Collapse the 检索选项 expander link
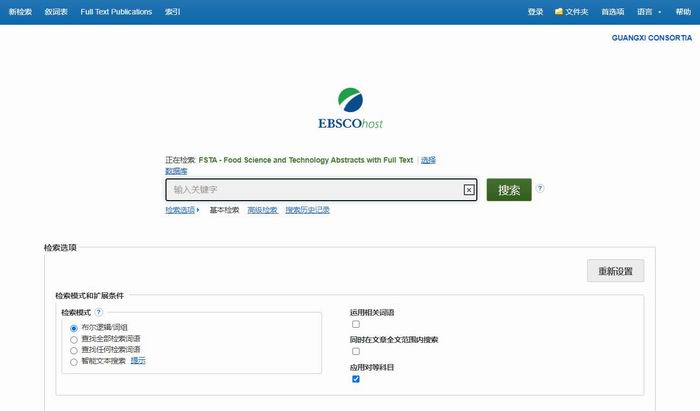The image size is (700, 411). [182, 210]
